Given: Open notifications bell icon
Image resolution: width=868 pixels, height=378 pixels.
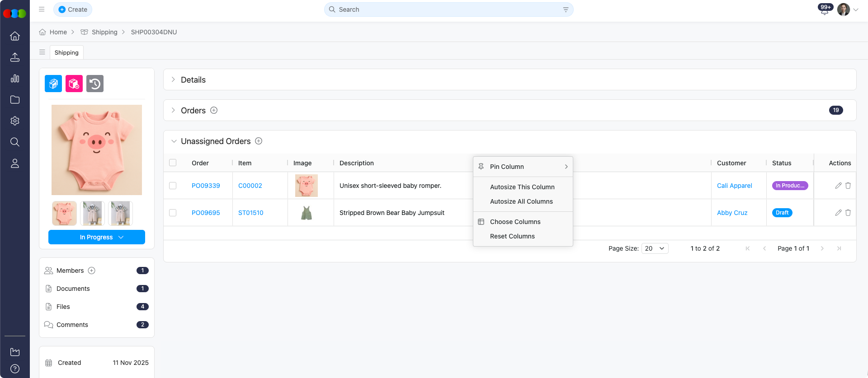Looking at the screenshot, I should click(x=824, y=10).
